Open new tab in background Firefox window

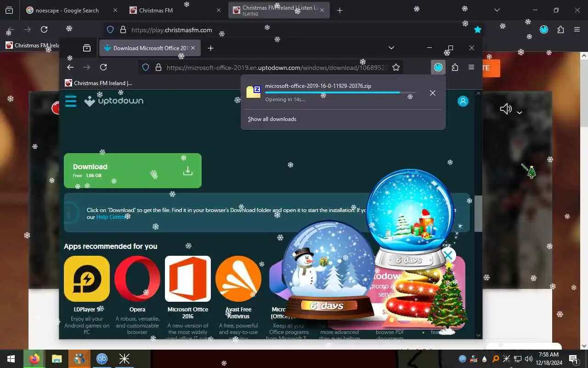[x=339, y=10]
